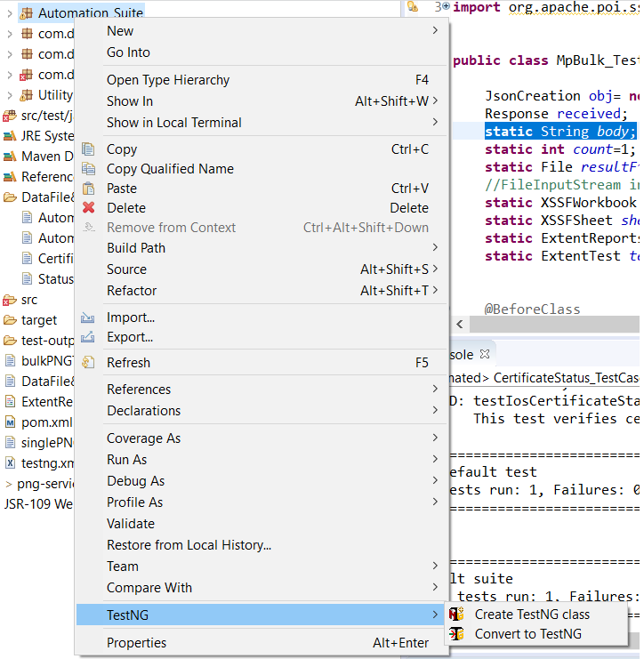Choose Create TestNG class

click(x=536, y=615)
